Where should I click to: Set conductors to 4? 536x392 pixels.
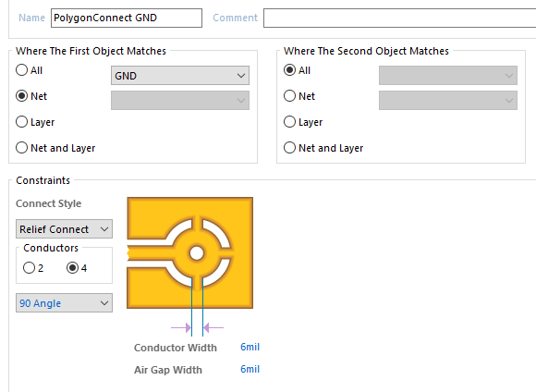(77, 268)
